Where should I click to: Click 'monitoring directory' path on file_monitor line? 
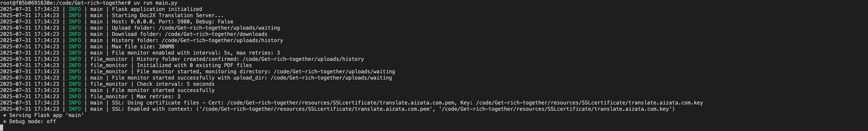[x=334, y=71]
